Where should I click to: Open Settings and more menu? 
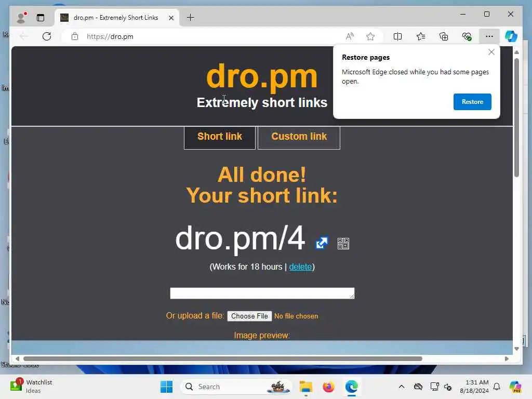click(489, 36)
